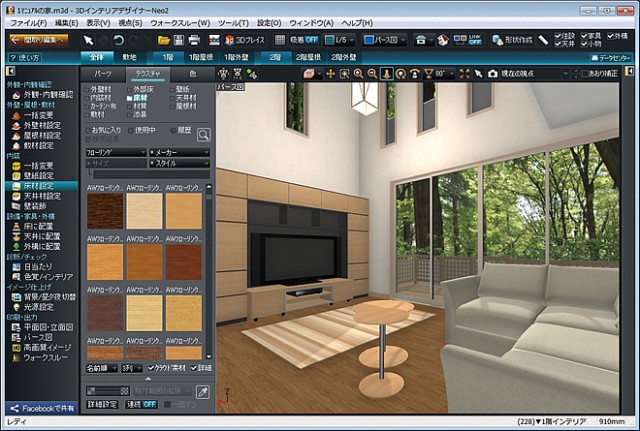The width and height of the screenshot is (640, 431).
Task: Expand the 名前順 sort dropdown
Action: (x=101, y=368)
